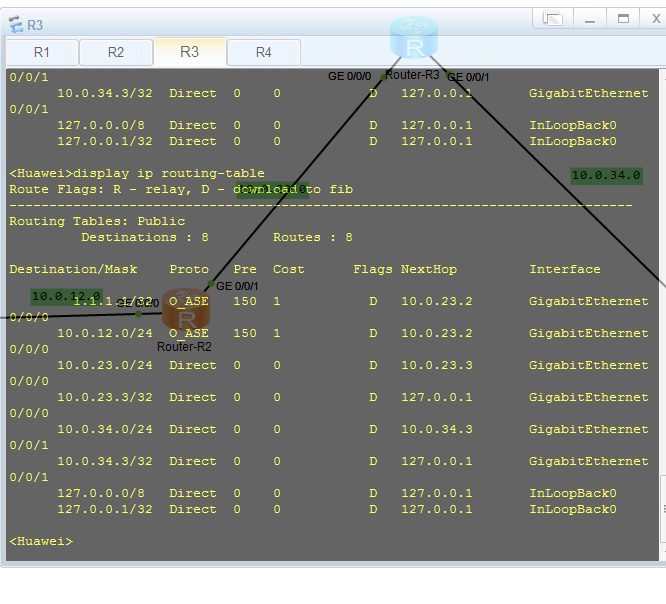Click the 'Routing Tables: Public' line
666x604 pixels.
coord(97,221)
